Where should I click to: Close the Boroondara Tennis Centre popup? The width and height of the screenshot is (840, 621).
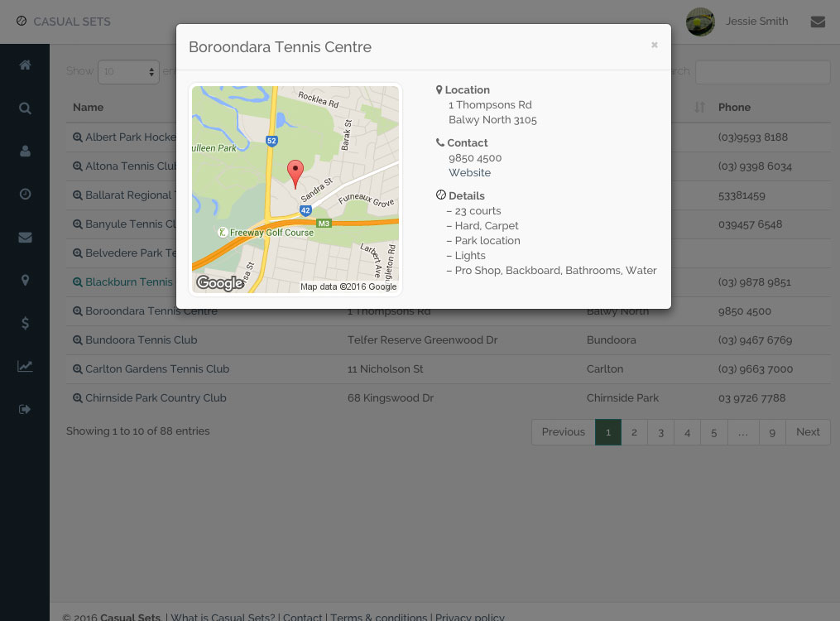click(654, 45)
